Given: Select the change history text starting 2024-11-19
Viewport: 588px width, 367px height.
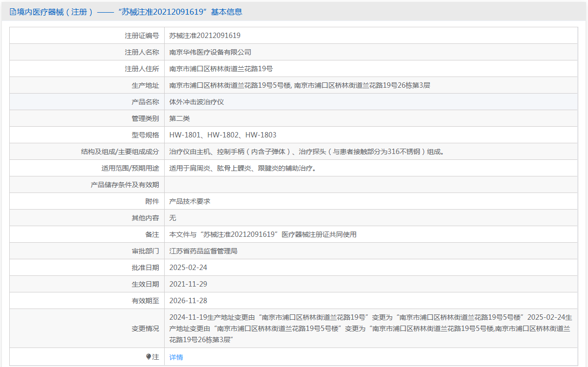Looking at the screenshot, I should 371,328.
